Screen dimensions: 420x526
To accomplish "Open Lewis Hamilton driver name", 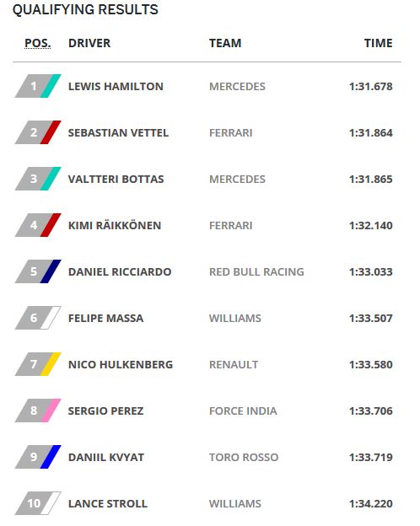I will [116, 87].
